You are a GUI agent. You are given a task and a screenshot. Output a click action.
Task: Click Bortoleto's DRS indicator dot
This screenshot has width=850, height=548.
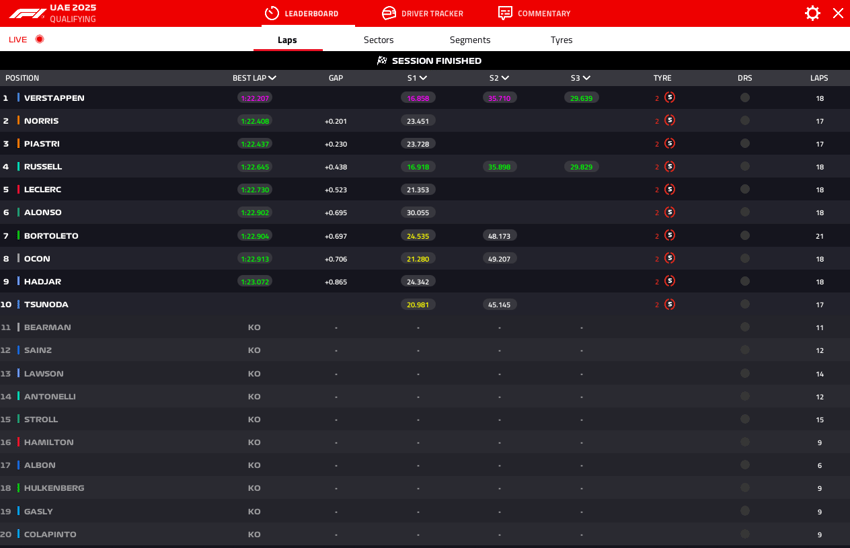[745, 235]
